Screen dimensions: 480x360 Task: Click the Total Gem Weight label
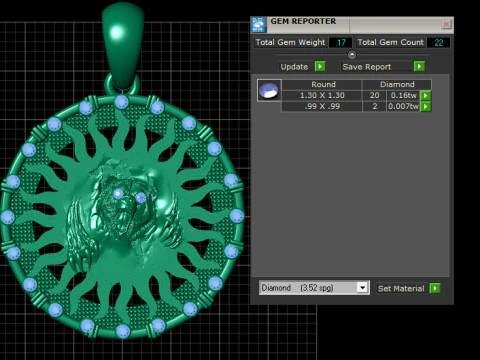pyautogui.click(x=290, y=42)
